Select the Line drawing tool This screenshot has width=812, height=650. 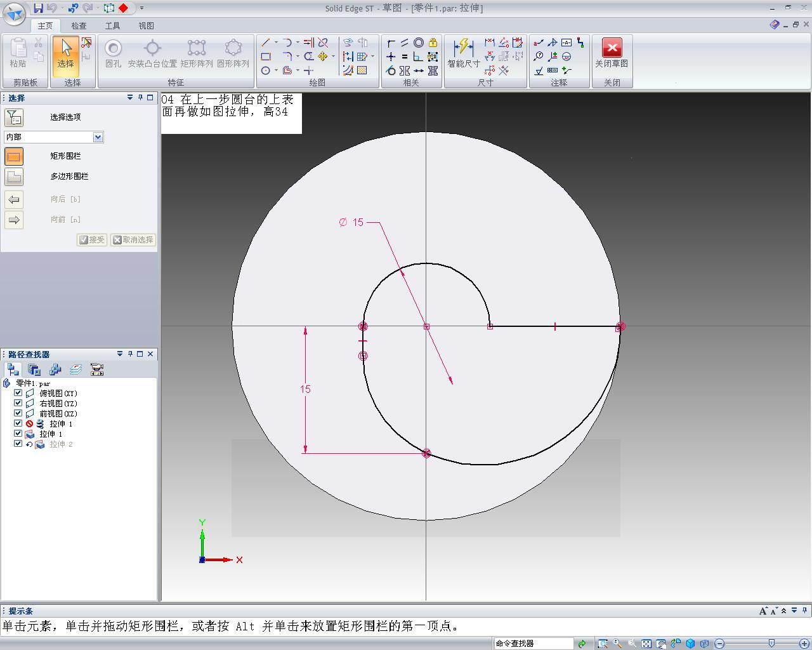[265, 43]
